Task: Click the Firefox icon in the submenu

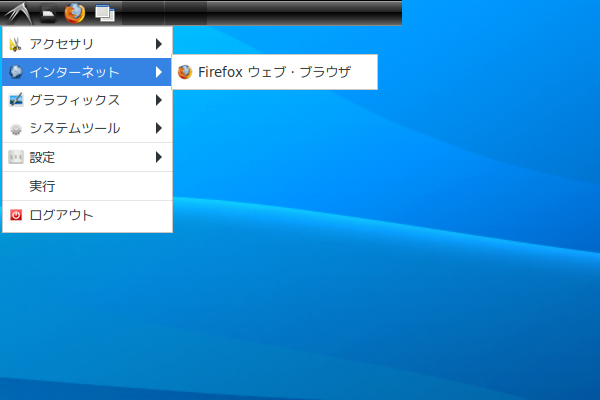Action: (185, 72)
